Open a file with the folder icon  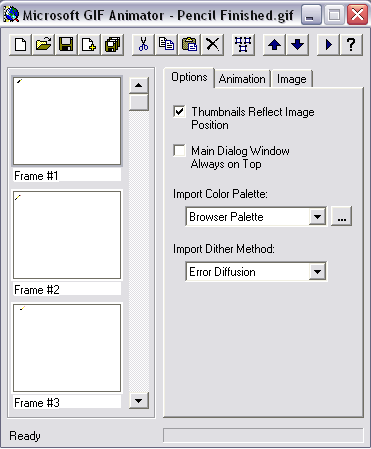tap(43, 44)
